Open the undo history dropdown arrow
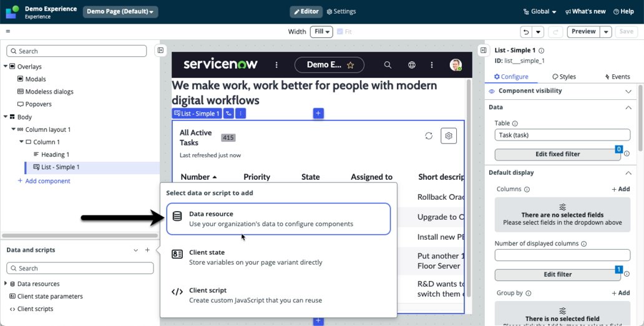 coord(538,32)
